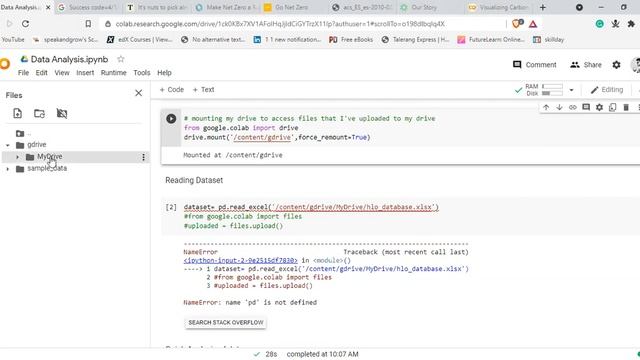
Task: Open Free eBooks bookmark
Action: pos(351,40)
